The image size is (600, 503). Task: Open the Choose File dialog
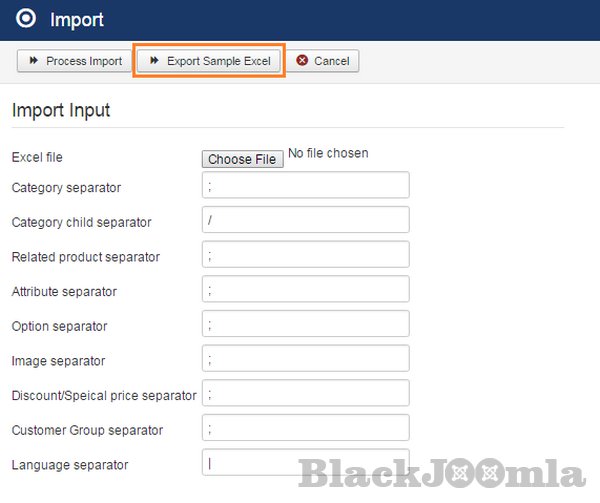(242, 159)
